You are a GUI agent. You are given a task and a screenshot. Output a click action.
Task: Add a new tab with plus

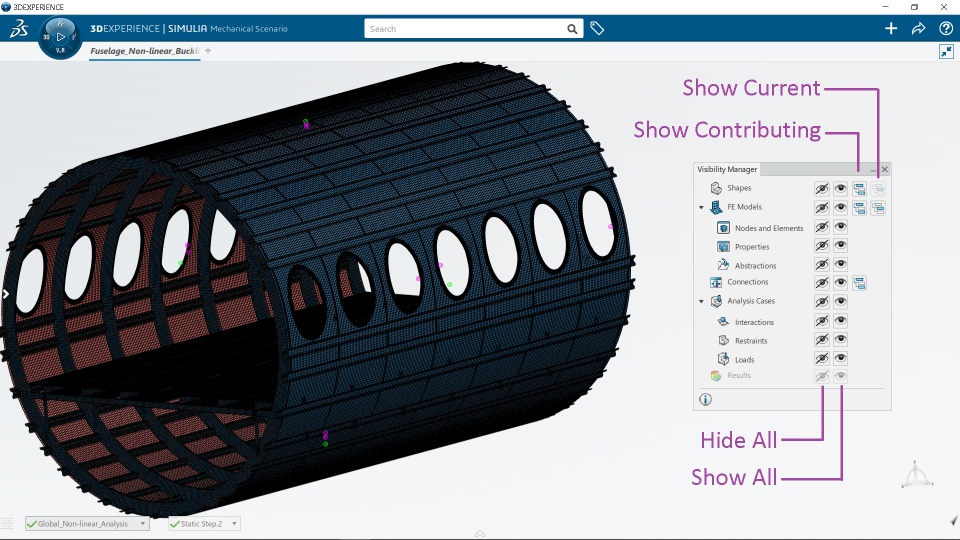click(208, 51)
